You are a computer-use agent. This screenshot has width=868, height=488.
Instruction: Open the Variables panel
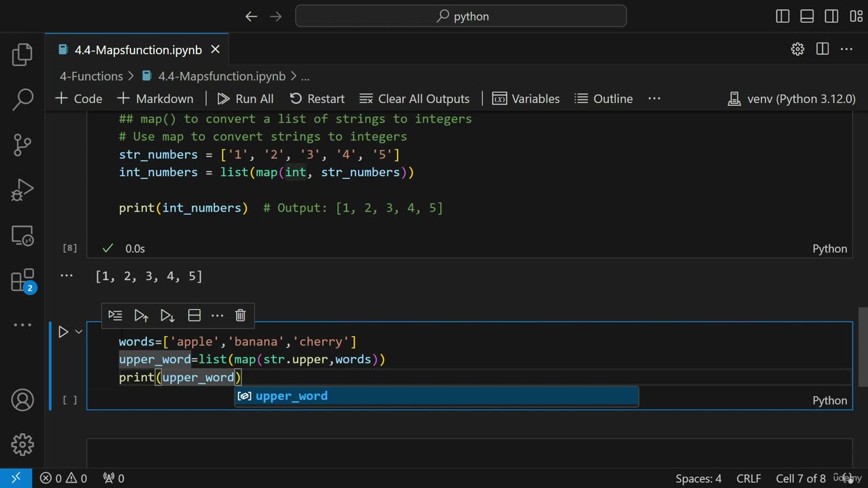click(x=526, y=98)
